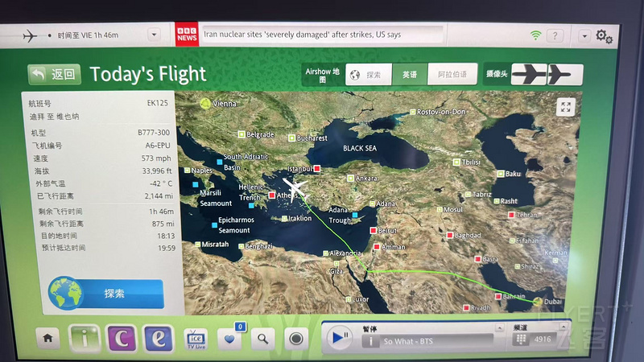Click the Belgrade city label
644x362 pixels.
pyautogui.click(x=260, y=134)
